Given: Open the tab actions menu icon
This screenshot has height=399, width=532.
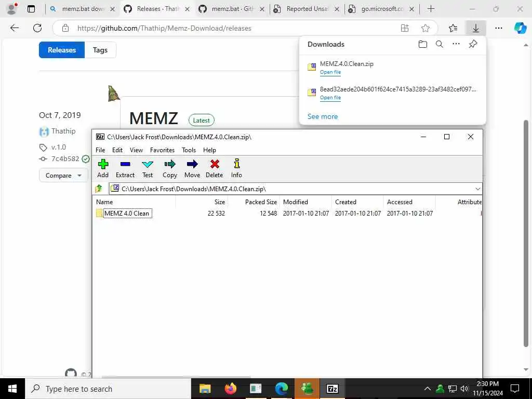Looking at the screenshot, I should pyautogui.click(x=31, y=9).
